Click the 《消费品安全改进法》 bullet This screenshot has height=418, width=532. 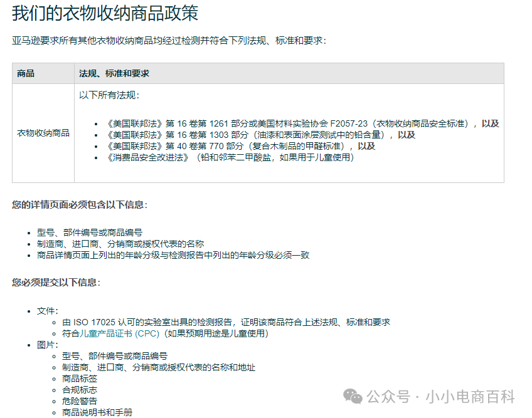coord(230,157)
